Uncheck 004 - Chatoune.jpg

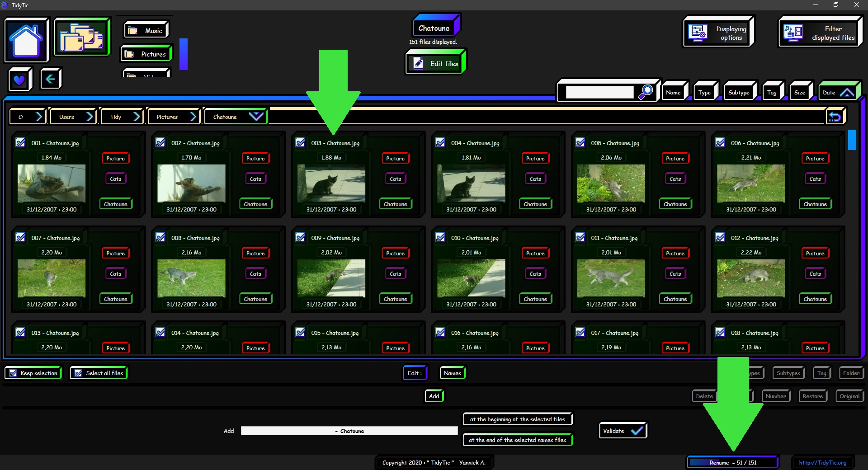(x=440, y=142)
